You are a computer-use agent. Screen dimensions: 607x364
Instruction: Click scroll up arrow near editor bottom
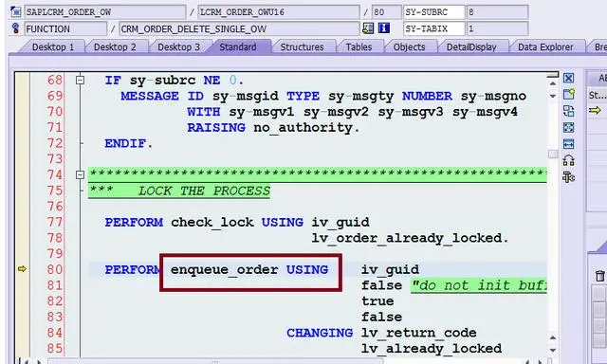(x=553, y=337)
